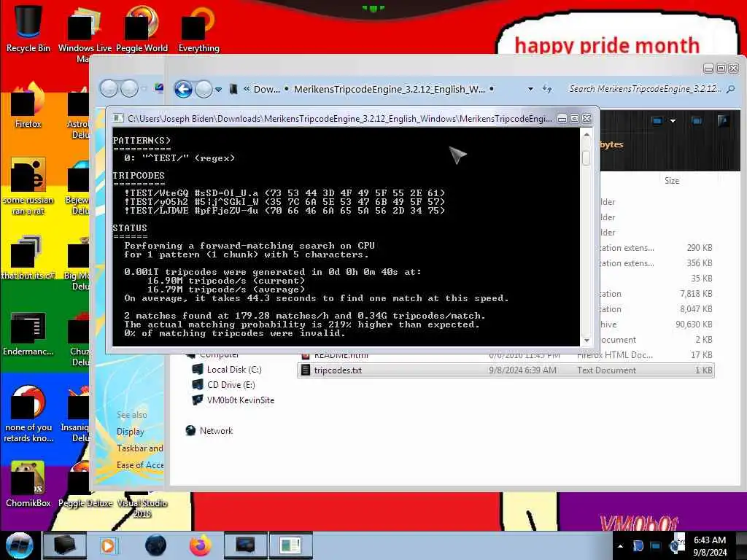Viewport: 747px width, 560px height.
Task: Open the 'some russian ran a rat' desktop icon
Action: click(28, 187)
